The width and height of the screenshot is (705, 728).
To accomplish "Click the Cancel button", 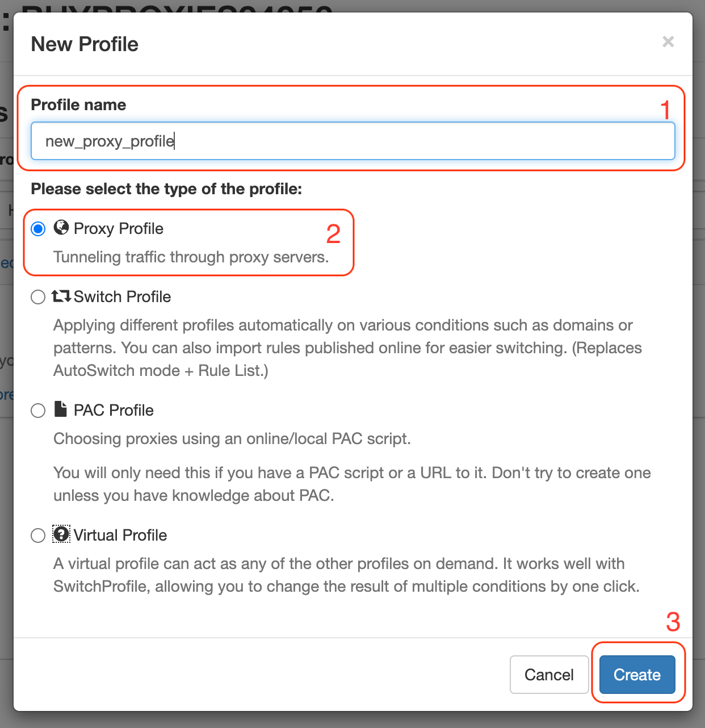I will pyautogui.click(x=548, y=675).
